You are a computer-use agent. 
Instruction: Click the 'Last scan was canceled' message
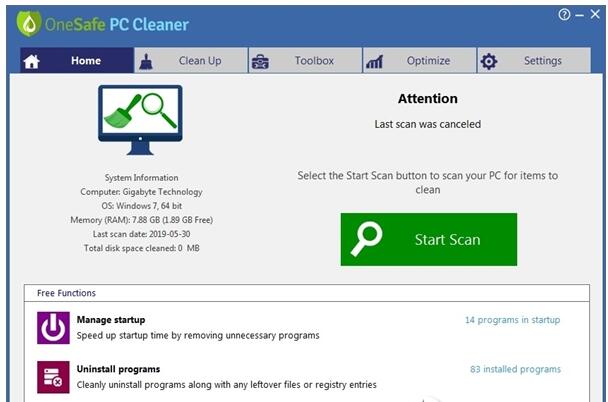[428, 124]
